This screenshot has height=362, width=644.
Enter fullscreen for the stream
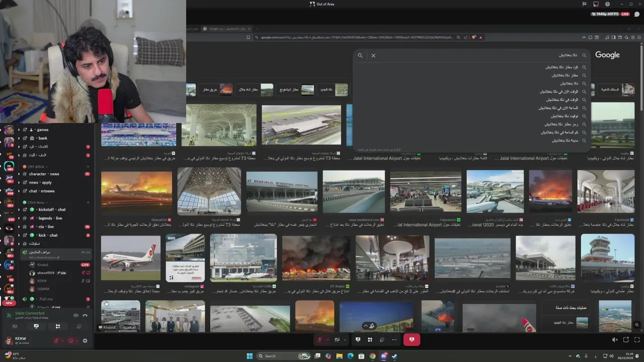click(637, 340)
